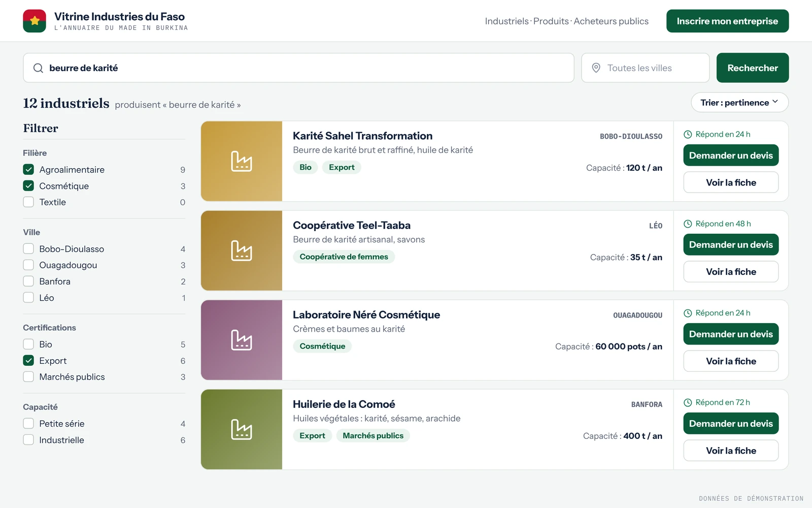
Task: Click Laboratoire Néré Cosmétique factory icon
Action: (x=242, y=340)
